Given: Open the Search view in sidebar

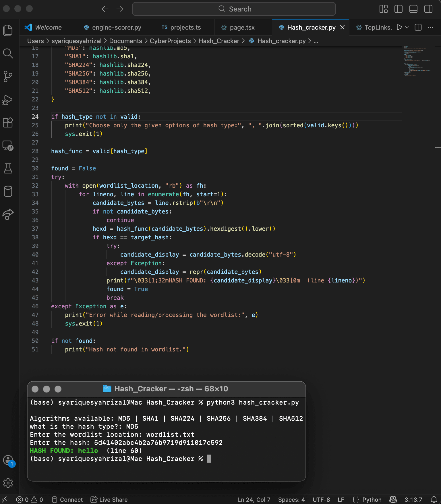Looking at the screenshot, I should point(8,53).
